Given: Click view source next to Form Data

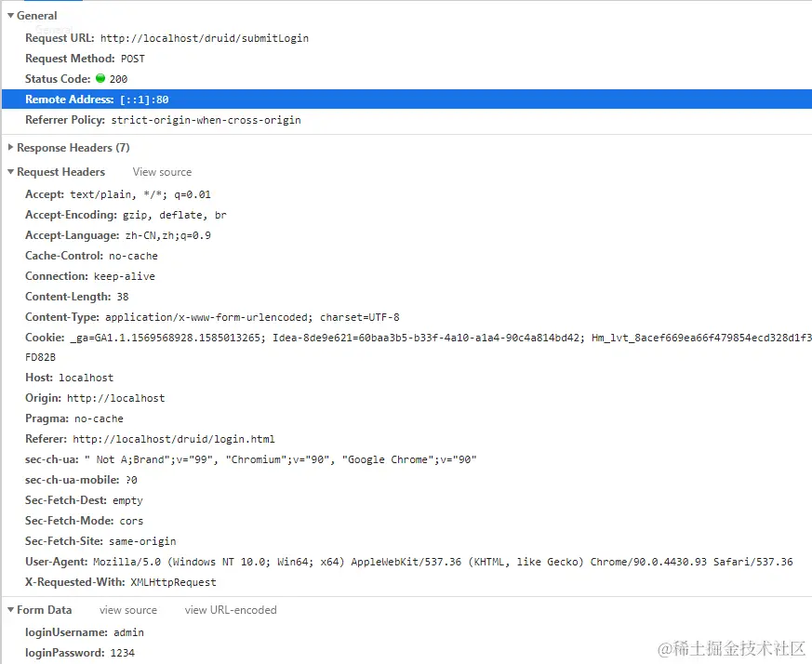Looking at the screenshot, I should pos(128,610).
